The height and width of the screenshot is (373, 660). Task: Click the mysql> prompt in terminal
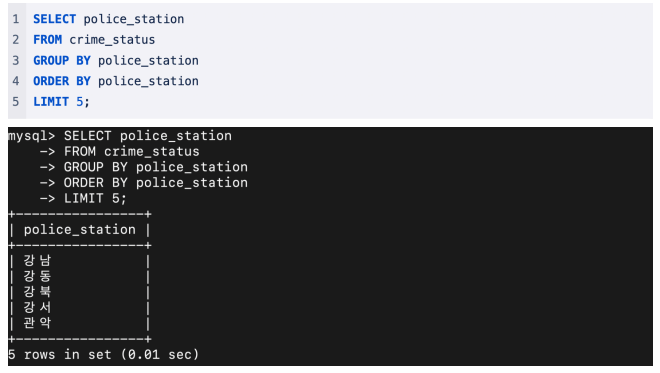coord(32,136)
